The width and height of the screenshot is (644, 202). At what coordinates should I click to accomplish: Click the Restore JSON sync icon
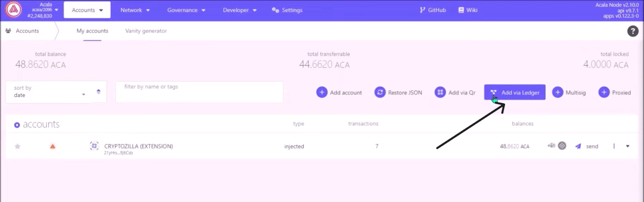coord(380,93)
